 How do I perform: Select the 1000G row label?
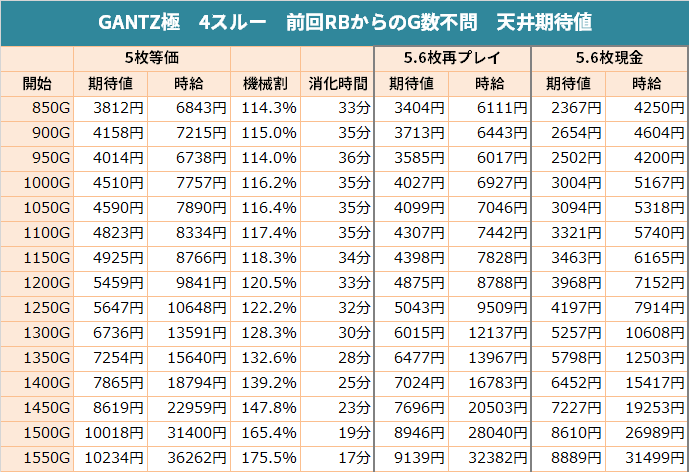(37, 183)
